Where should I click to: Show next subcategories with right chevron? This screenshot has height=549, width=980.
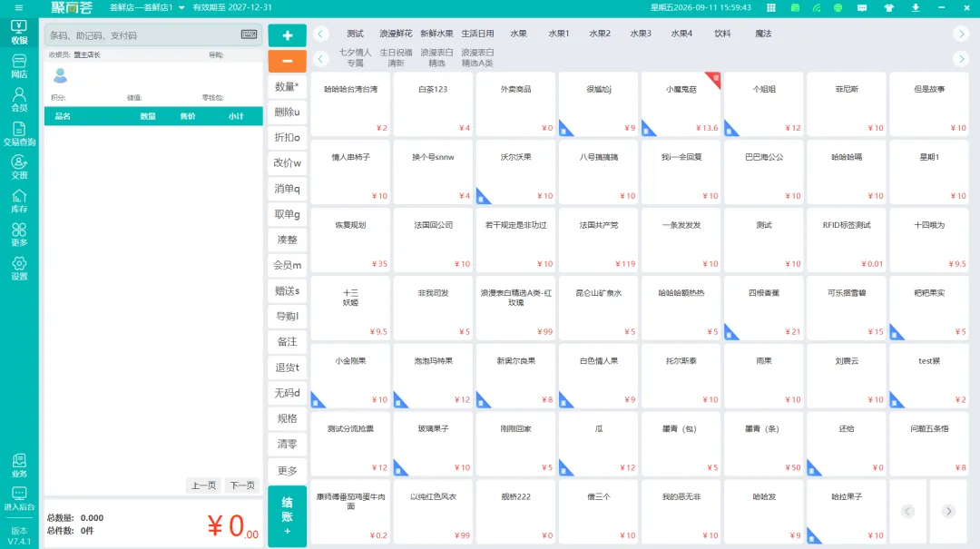point(961,58)
